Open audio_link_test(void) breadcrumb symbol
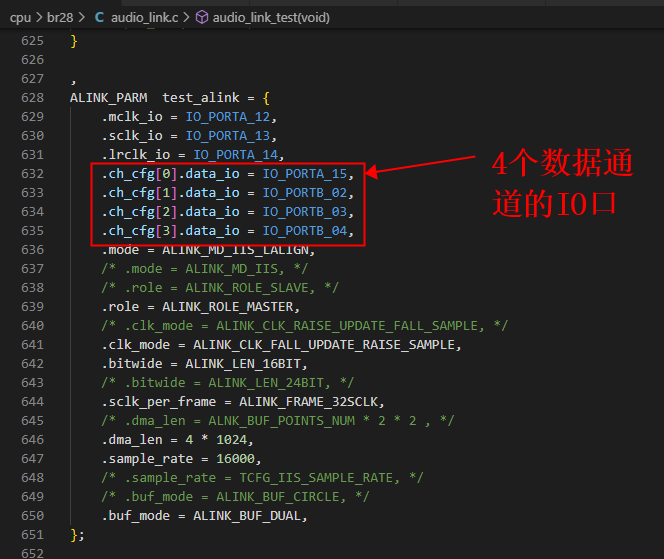The height and width of the screenshot is (559, 664). 271,17
